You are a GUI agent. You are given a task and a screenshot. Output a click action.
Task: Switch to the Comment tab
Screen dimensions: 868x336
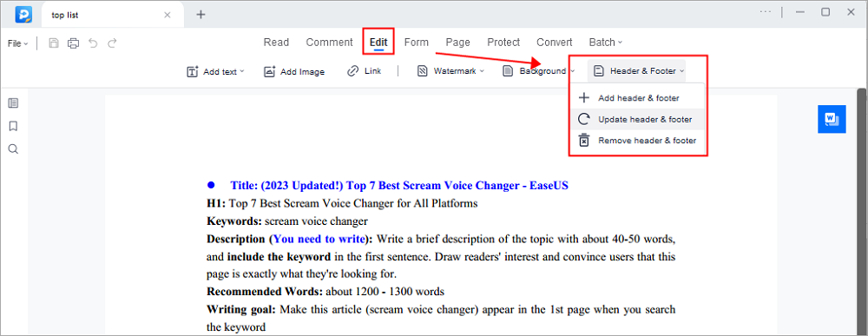329,42
